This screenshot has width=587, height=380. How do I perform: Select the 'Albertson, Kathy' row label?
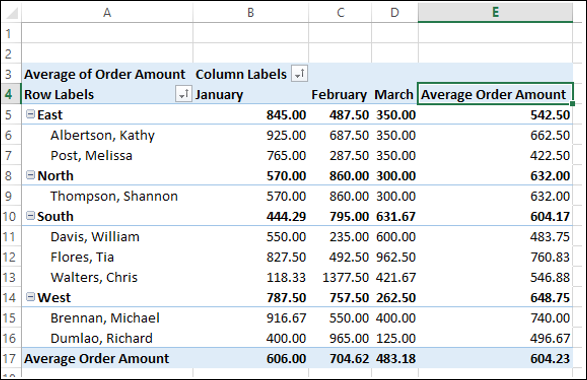coord(107,135)
